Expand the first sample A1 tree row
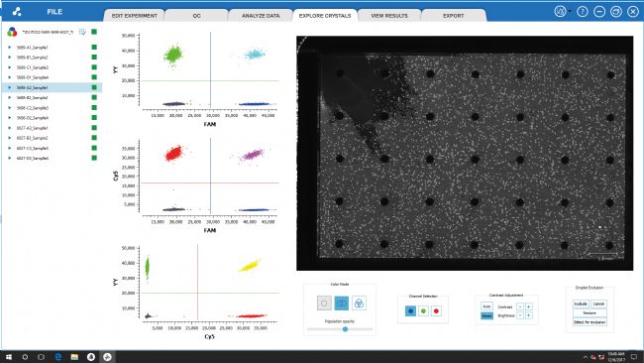The height and width of the screenshot is (363, 644). [x=10, y=48]
